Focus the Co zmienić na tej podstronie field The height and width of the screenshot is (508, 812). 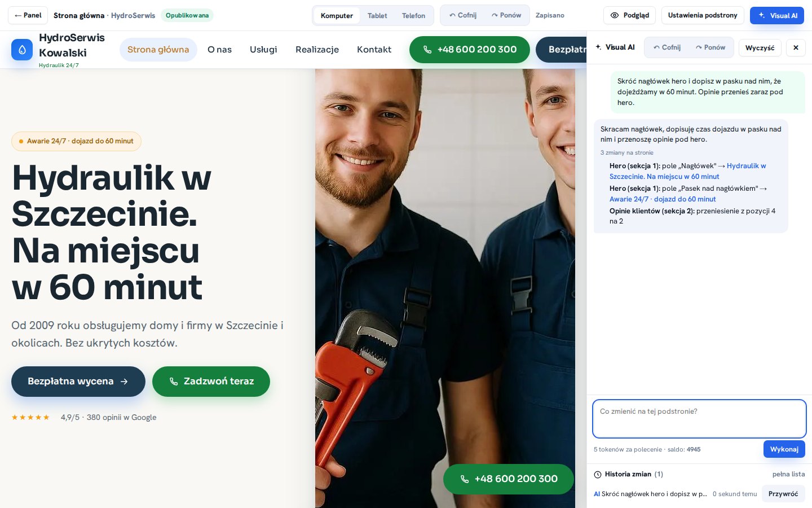coord(699,418)
